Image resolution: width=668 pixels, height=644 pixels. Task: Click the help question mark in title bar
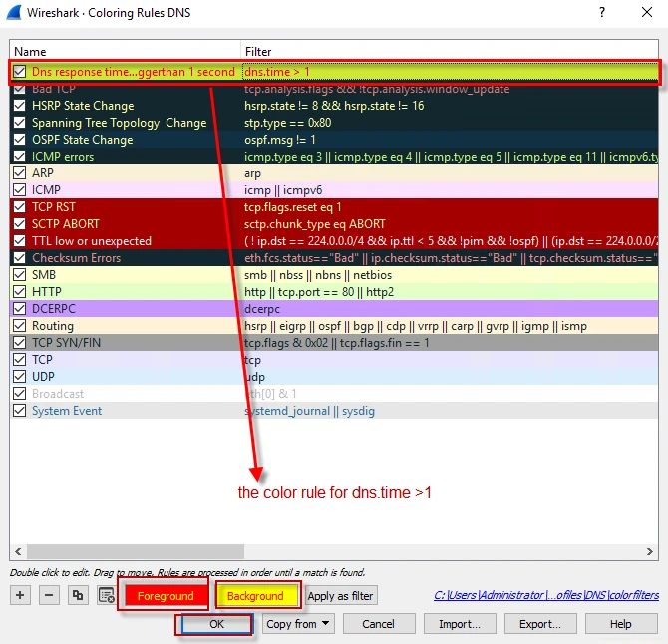pyautogui.click(x=601, y=12)
